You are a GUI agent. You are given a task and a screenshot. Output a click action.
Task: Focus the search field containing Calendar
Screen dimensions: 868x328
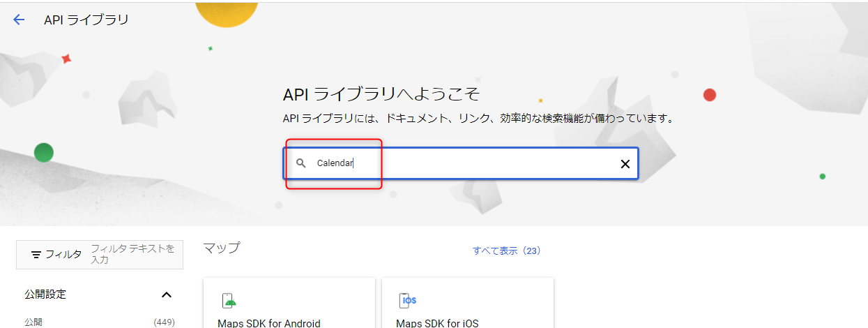pyautogui.click(x=460, y=163)
